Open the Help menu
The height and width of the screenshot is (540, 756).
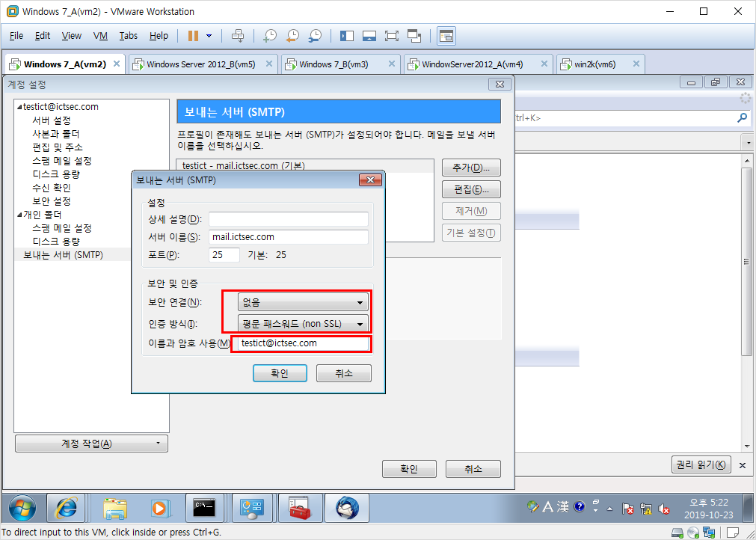(159, 36)
